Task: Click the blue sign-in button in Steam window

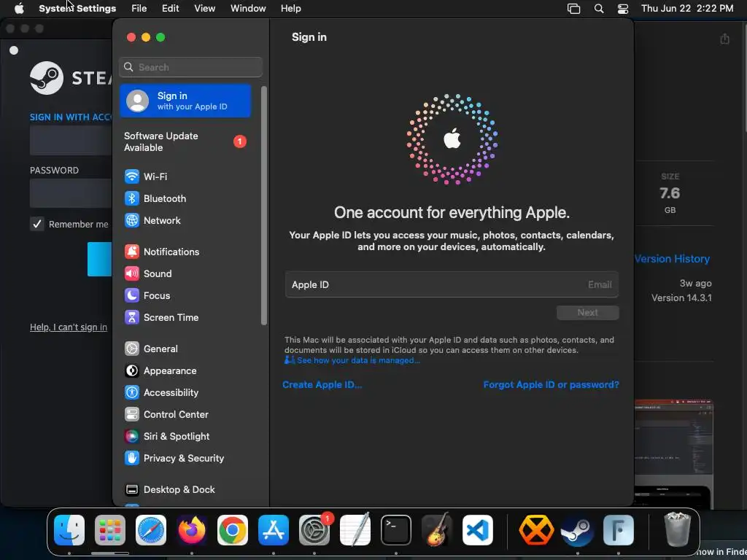Action: pyautogui.click(x=99, y=259)
